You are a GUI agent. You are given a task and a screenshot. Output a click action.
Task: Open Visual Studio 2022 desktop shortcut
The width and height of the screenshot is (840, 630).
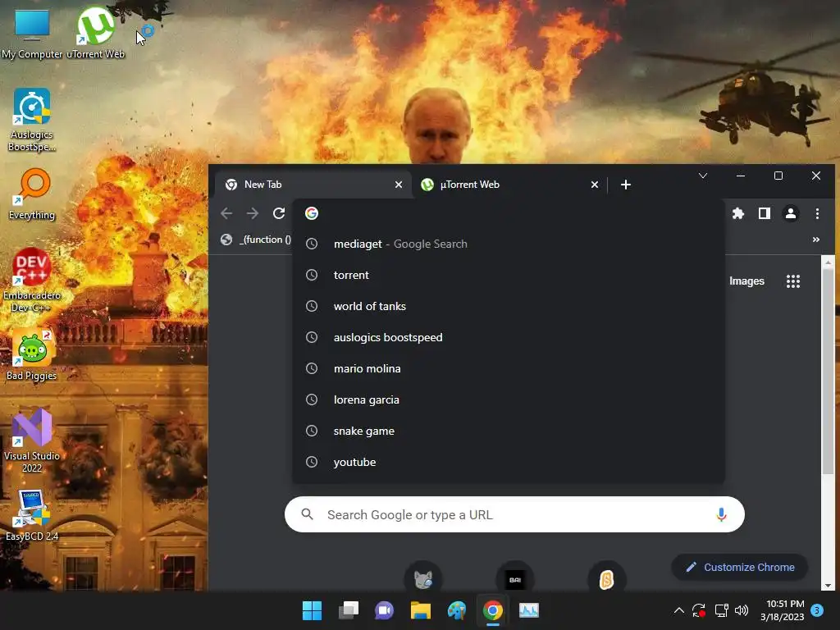pos(32,441)
